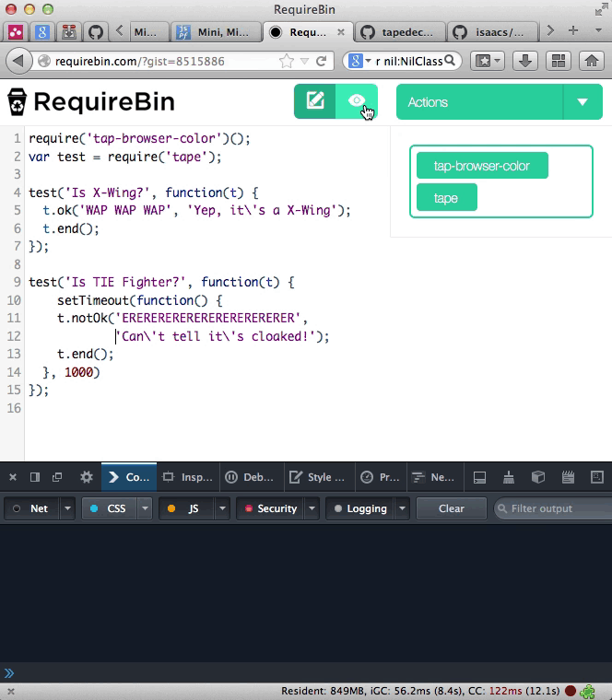Image resolution: width=612 pixels, height=700 pixels.
Task: Select the Style Editor devtools tab
Action: [320, 477]
